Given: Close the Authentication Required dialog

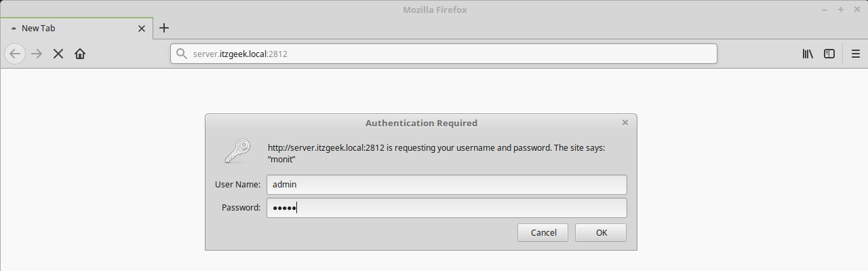Looking at the screenshot, I should pyautogui.click(x=625, y=123).
